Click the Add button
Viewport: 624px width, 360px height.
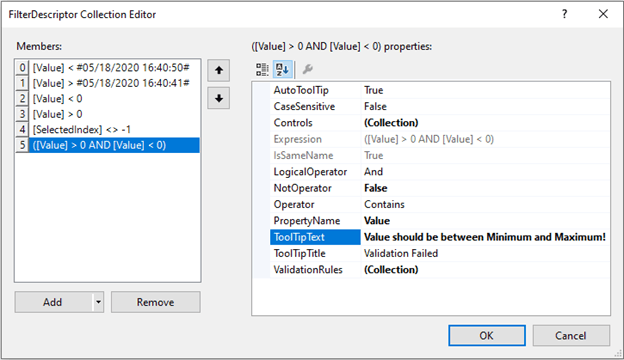[x=53, y=302]
